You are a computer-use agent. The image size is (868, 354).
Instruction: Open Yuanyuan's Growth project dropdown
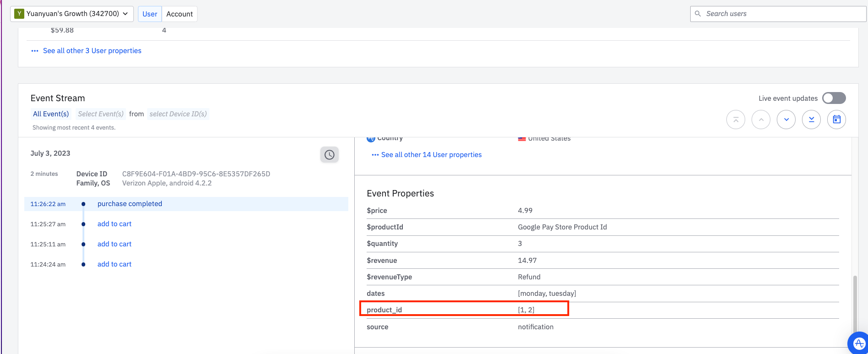coord(72,14)
